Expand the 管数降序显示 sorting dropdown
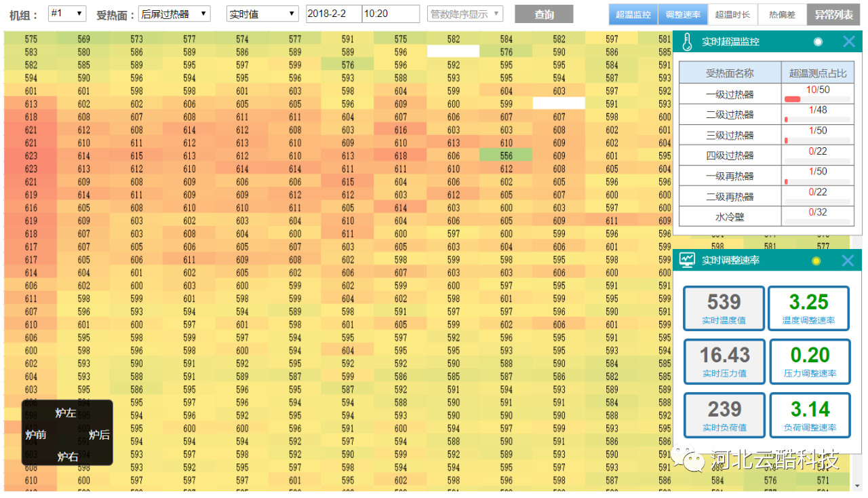 pyautogui.click(x=465, y=14)
